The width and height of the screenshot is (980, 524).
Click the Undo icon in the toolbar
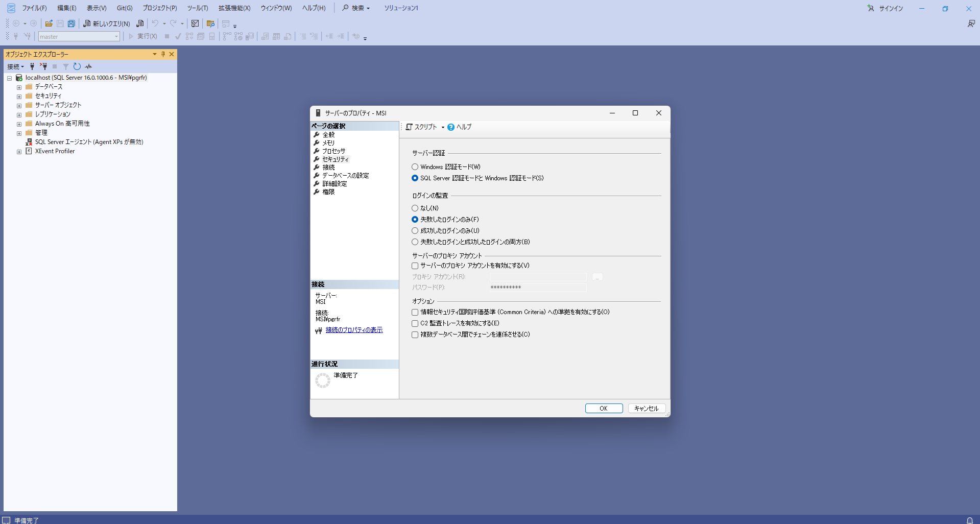156,23
